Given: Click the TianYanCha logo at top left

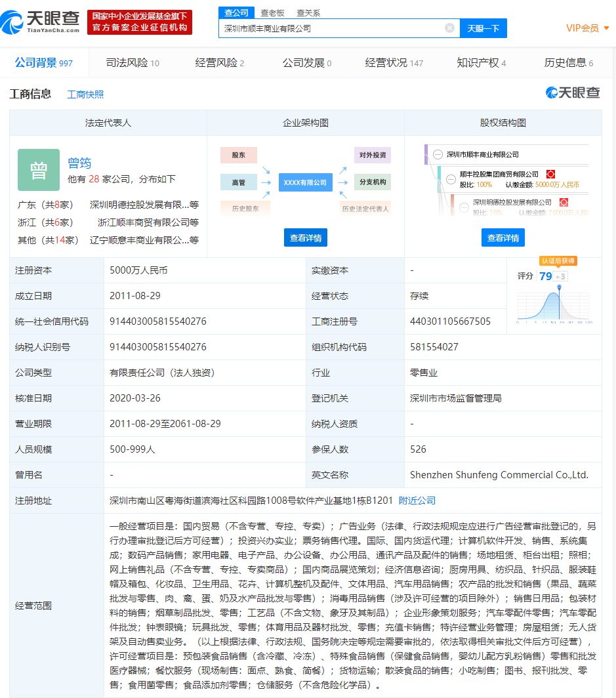Looking at the screenshot, I should pyautogui.click(x=40, y=22).
